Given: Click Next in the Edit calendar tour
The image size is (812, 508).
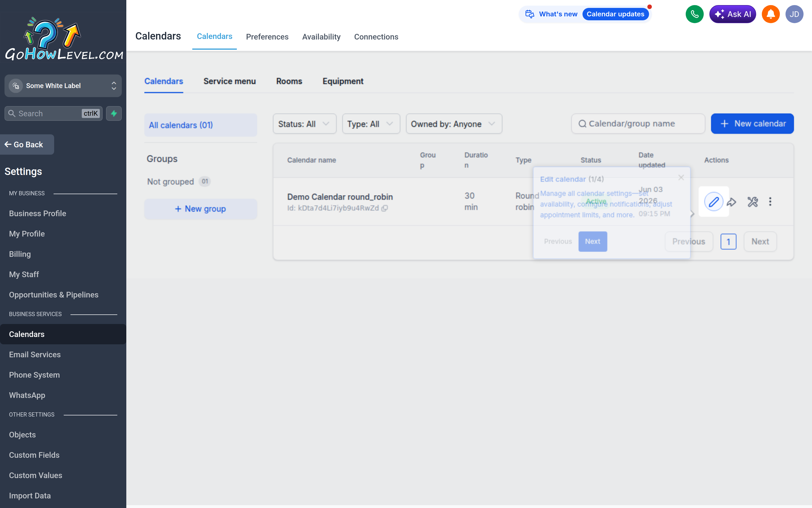Looking at the screenshot, I should click(593, 241).
